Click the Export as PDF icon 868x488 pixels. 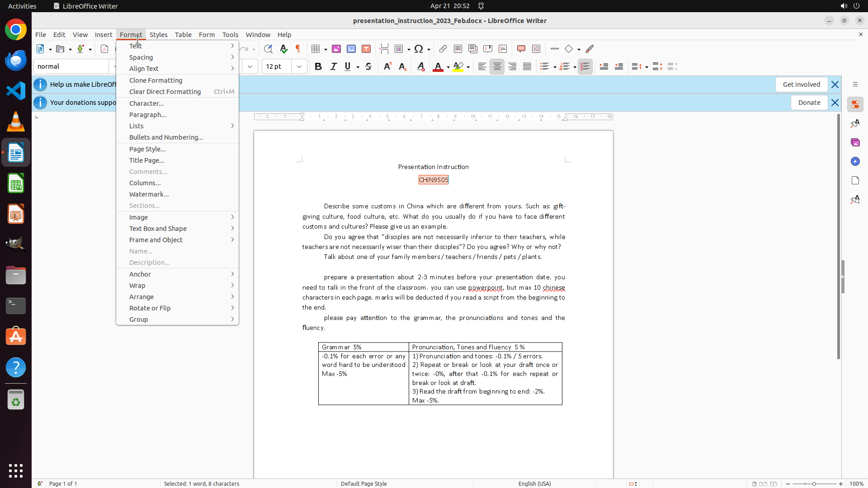(x=104, y=49)
